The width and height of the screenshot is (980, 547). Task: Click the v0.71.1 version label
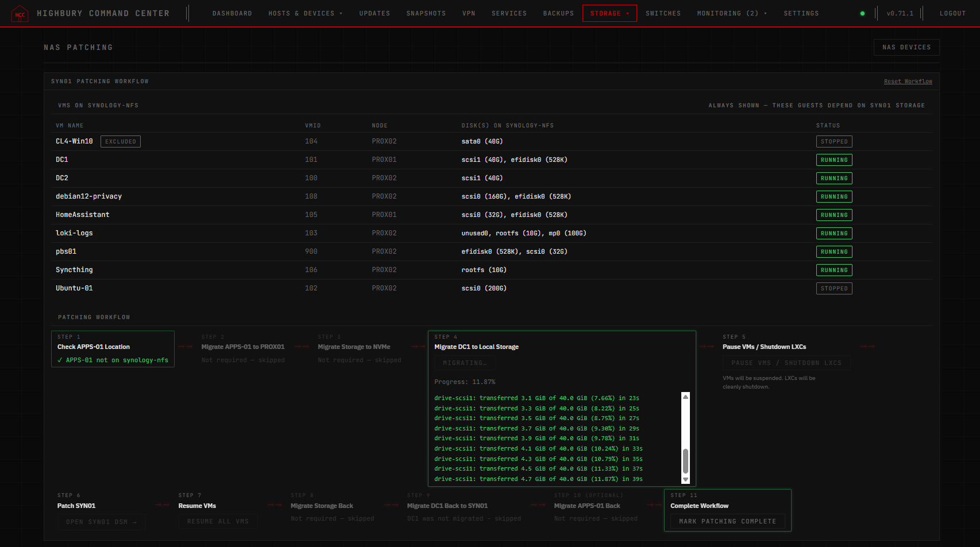900,13
